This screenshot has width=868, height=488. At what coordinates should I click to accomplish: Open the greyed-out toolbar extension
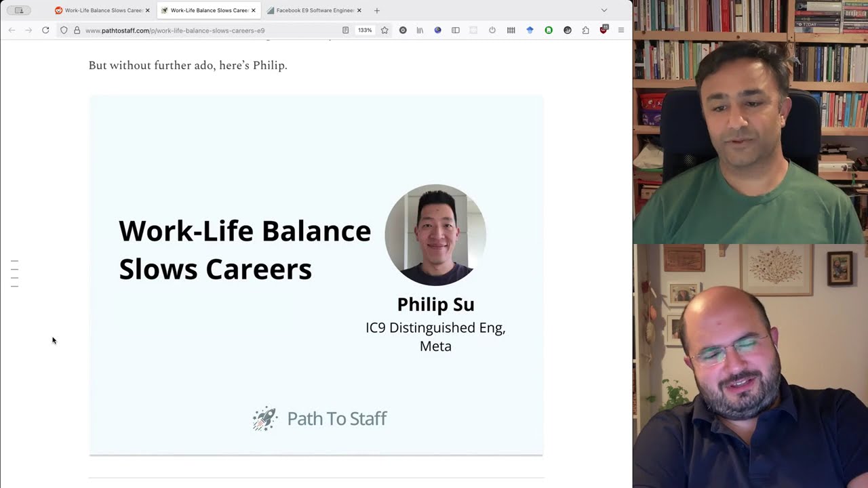(x=473, y=30)
